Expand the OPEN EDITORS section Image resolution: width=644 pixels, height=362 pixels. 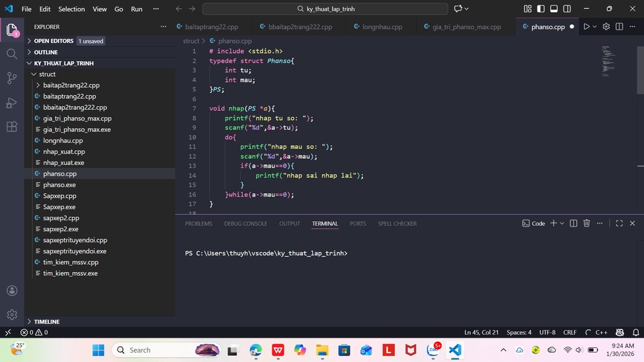(x=54, y=41)
